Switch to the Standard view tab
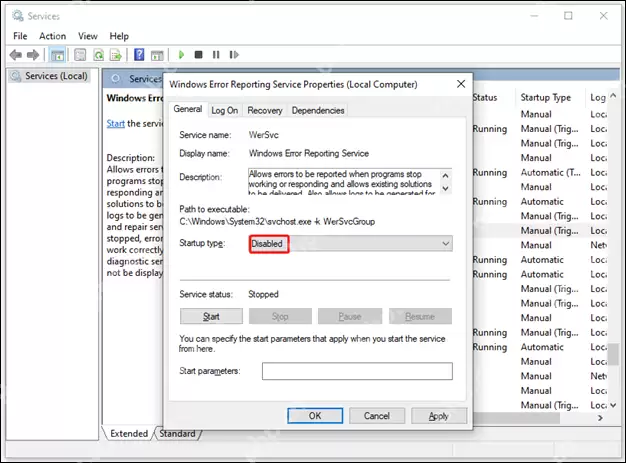The width and height of the screenshot is (626, 463). click(x=177, y=433)
